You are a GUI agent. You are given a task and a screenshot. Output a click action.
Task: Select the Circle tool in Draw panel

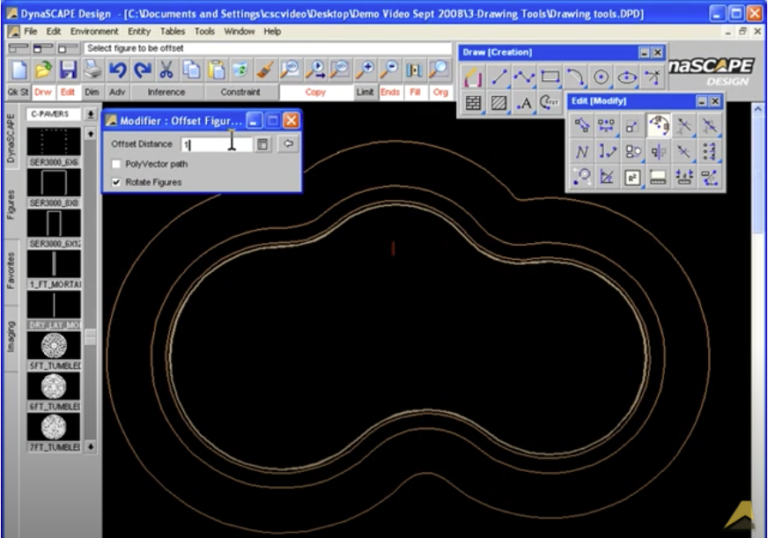pyautogui.click(x=601, y=77)
